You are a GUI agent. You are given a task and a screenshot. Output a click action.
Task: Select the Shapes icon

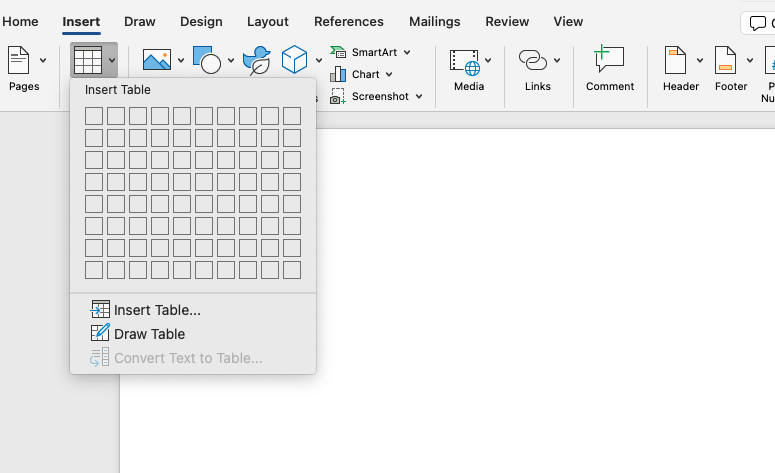[207, 61]
